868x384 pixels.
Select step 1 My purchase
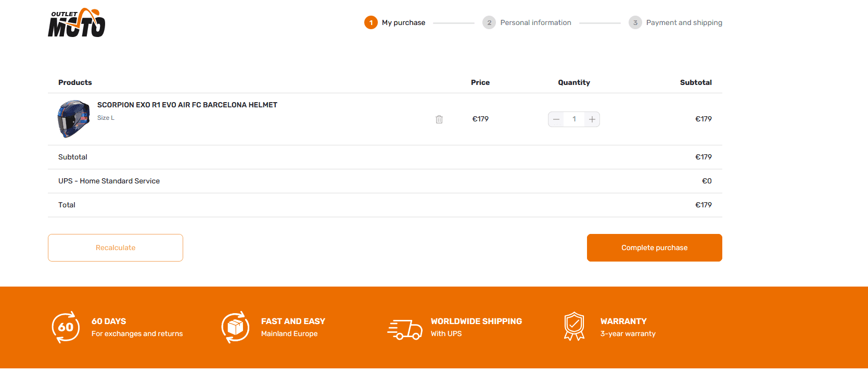coord(395,22)
